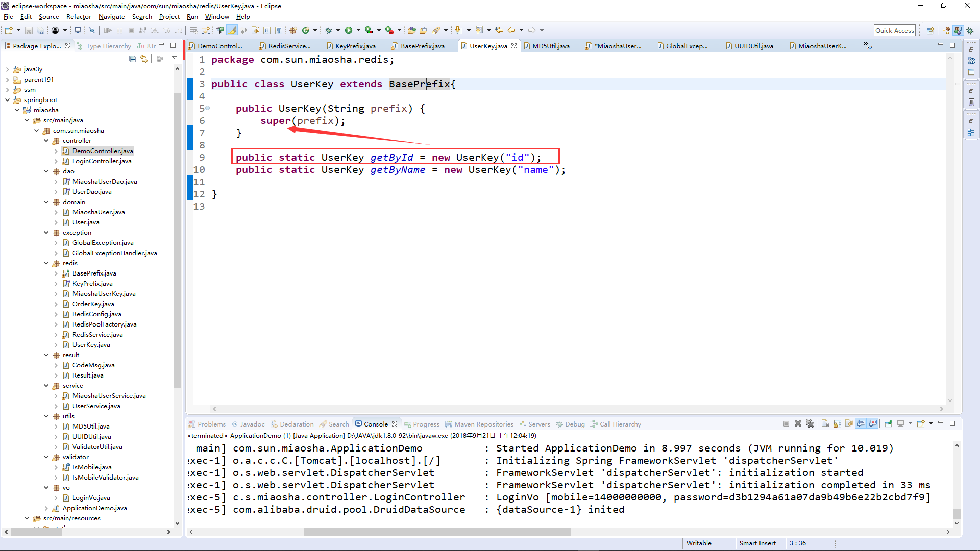Click the console horizontal scrollbar thumb
Screen dimensions: 980x551
coord(436,532)
